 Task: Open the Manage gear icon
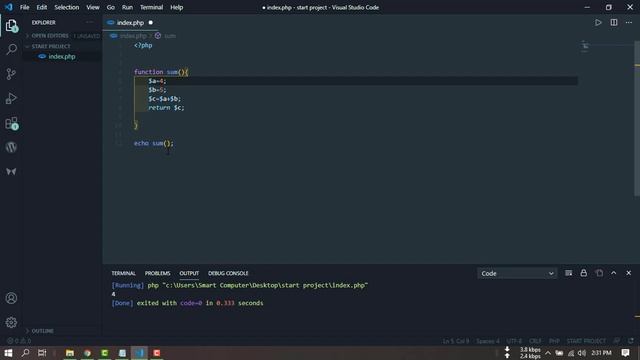pyautogui.click(x=11, y=322)
